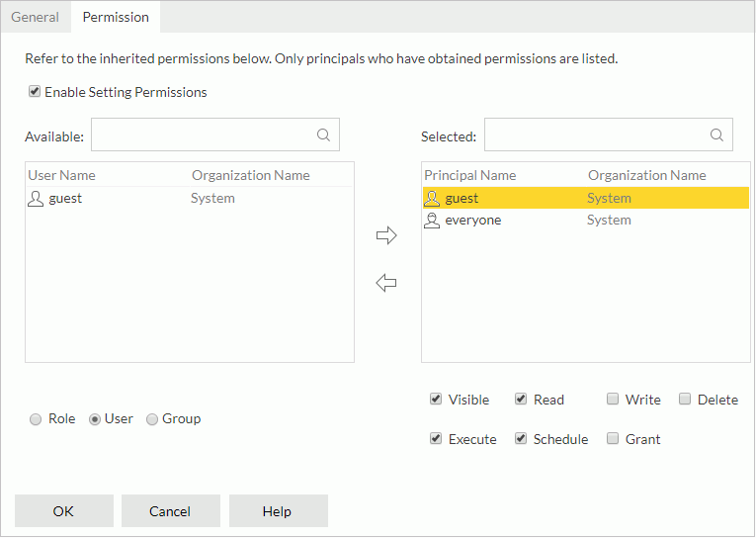Select the Group radio button
Viewport: 756px width, 538px height.
pyautogui.click(x=152, y=419)
